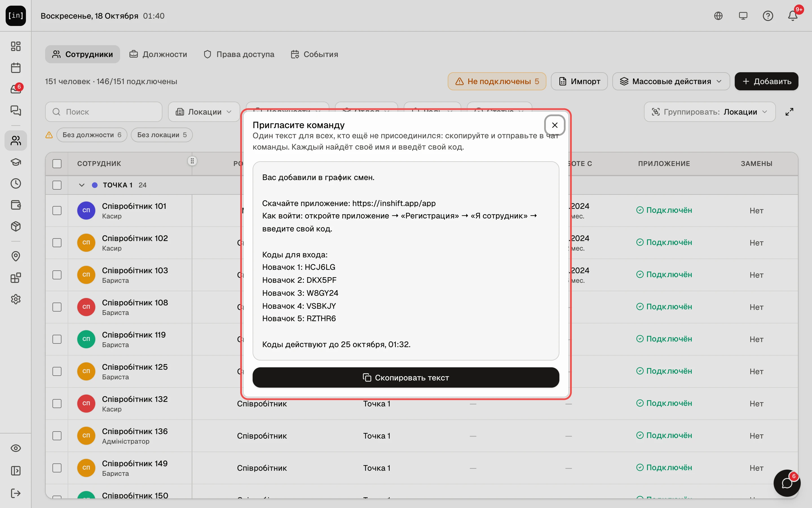
Task: Tick the ТОЧКА 1 group checkbox
Action: tap(57, 185)
